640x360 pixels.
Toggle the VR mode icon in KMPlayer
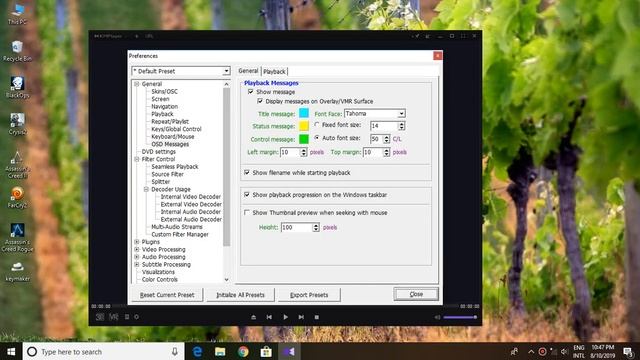click(113, 317)
